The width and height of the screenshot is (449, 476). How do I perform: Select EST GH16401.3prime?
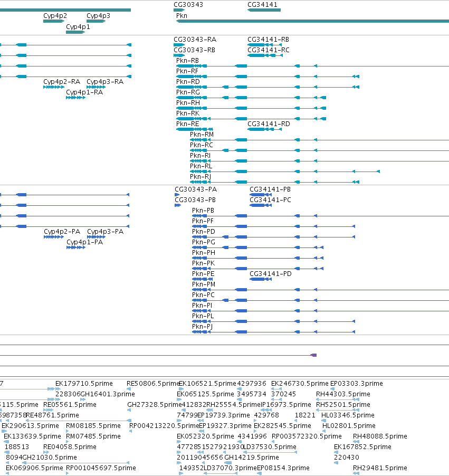(108, 394)
